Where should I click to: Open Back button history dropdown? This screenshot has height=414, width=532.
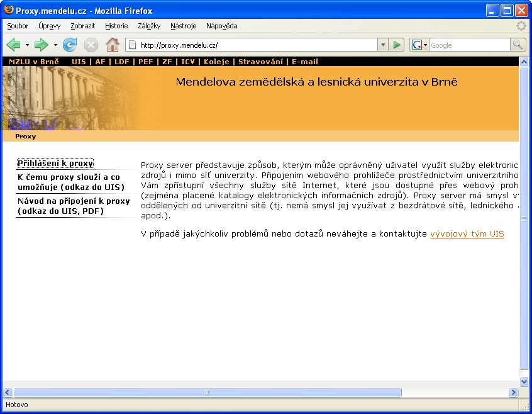[27, 45]
